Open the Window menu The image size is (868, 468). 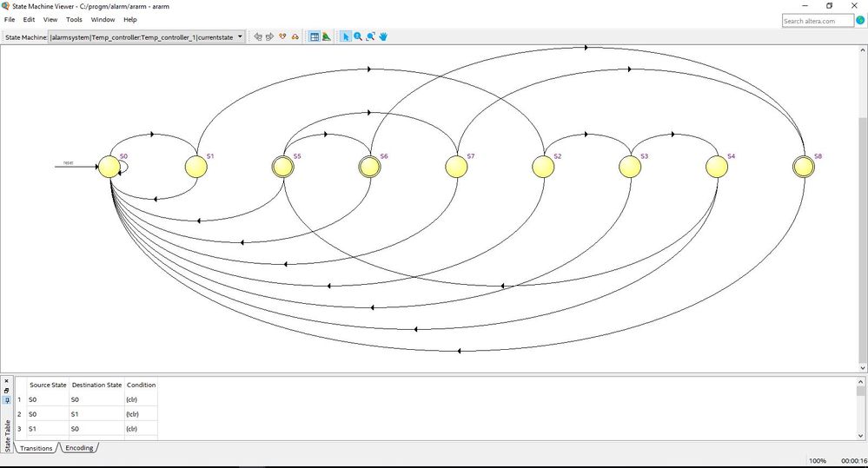point(103,19)
